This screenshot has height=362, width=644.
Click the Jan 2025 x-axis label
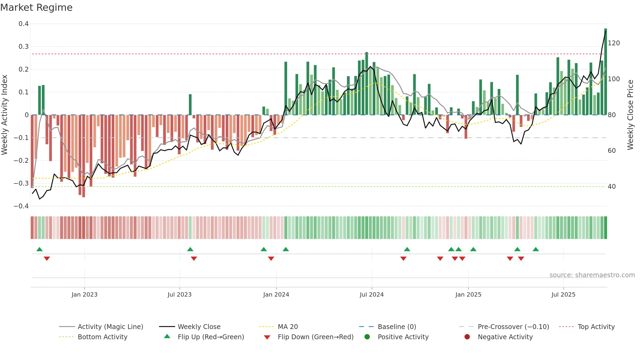(x=468, y=294)
